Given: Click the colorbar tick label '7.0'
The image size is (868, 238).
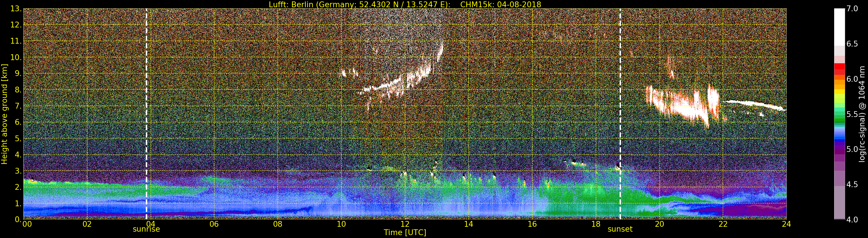Looking at the screenshot, I should [x=852, y=9].
